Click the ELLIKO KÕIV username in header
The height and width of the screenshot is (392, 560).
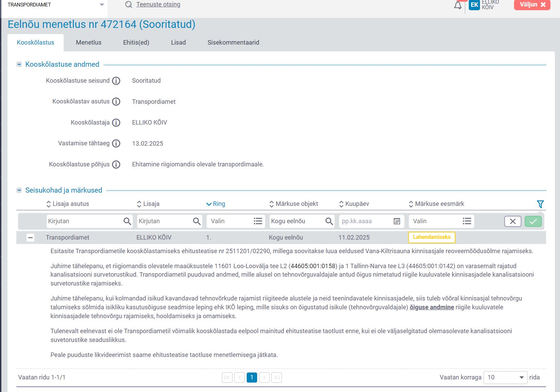490,4
